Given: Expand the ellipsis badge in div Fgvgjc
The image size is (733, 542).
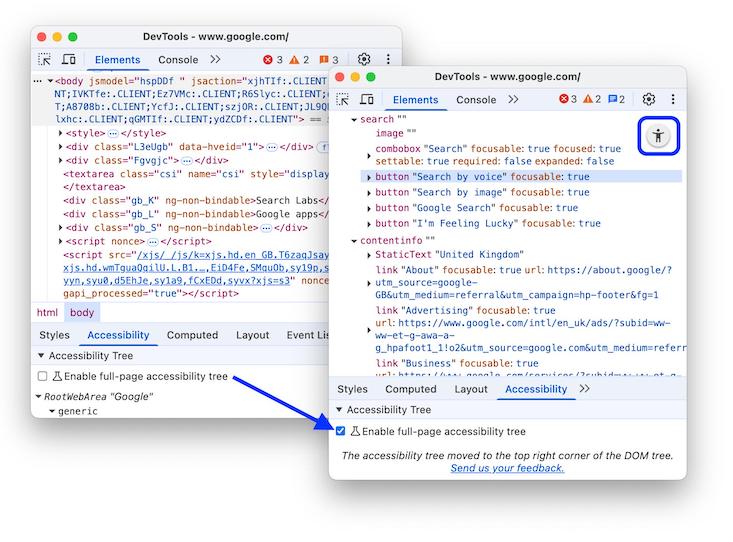Looking at the screenshot, I should click(187, 160).
